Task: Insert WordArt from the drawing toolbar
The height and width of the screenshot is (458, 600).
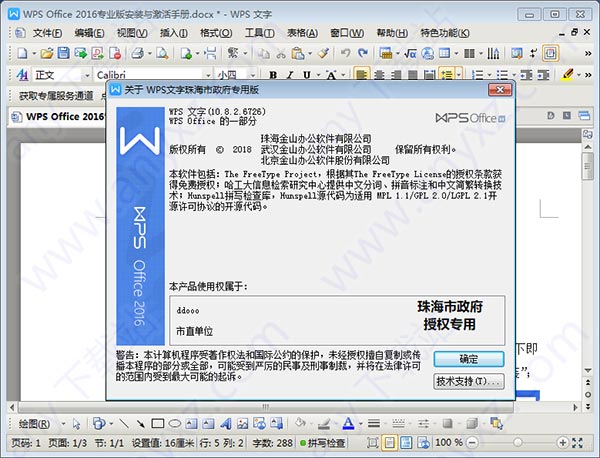Action: click(226, 423)
